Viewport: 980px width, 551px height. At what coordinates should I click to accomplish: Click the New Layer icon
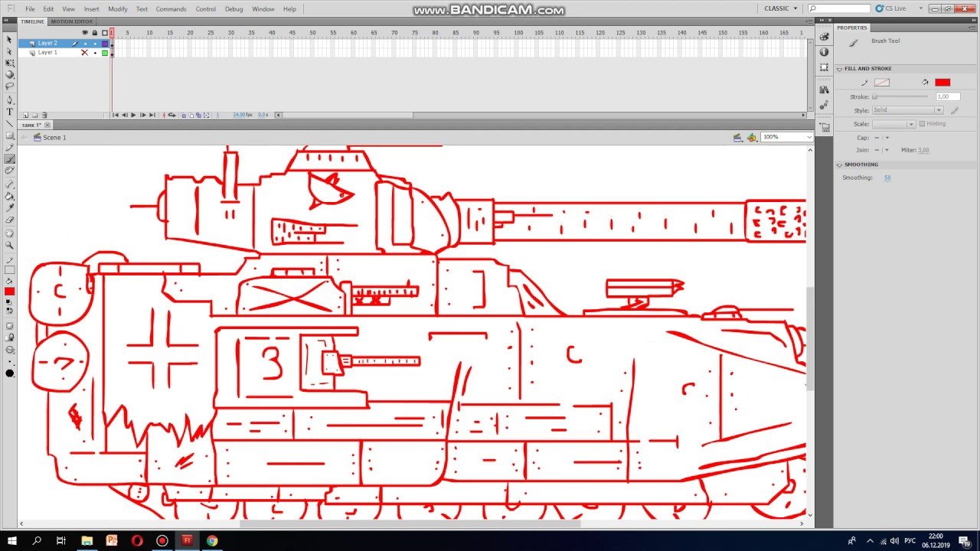[x=25, y=115]
